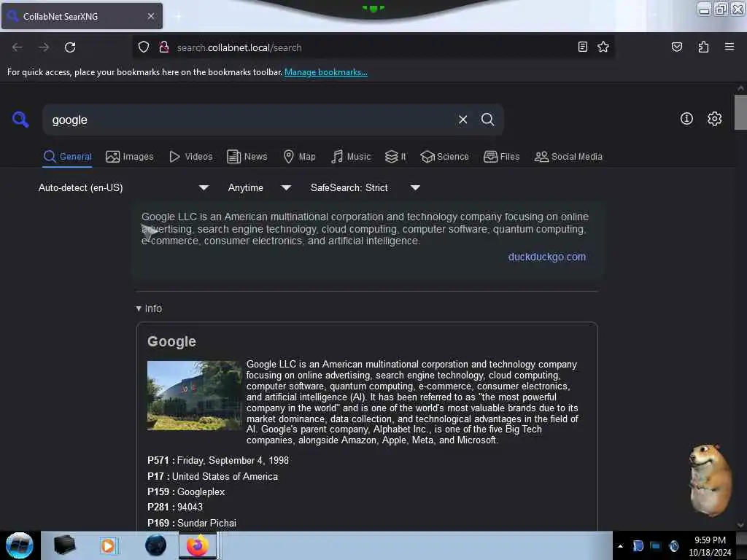The height and width of the screenshot is (560, 747).
Task: Switch to the It category tab
Action: [395, 157]
